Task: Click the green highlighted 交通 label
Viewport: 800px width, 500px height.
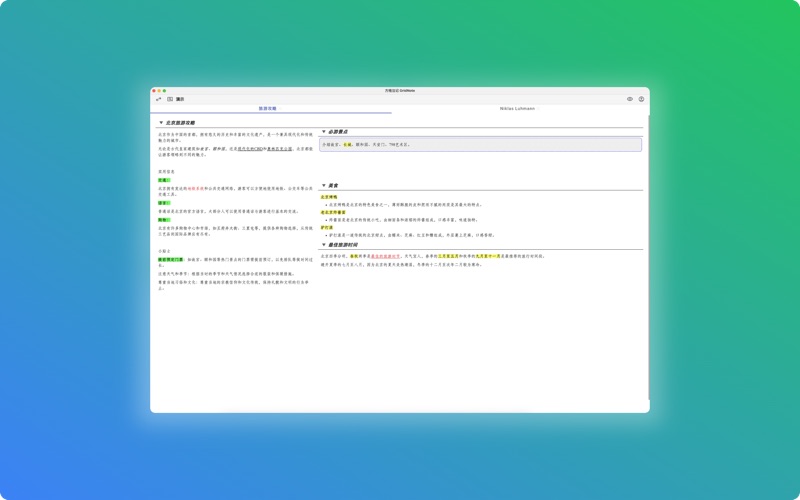Action: coord(164,181)
